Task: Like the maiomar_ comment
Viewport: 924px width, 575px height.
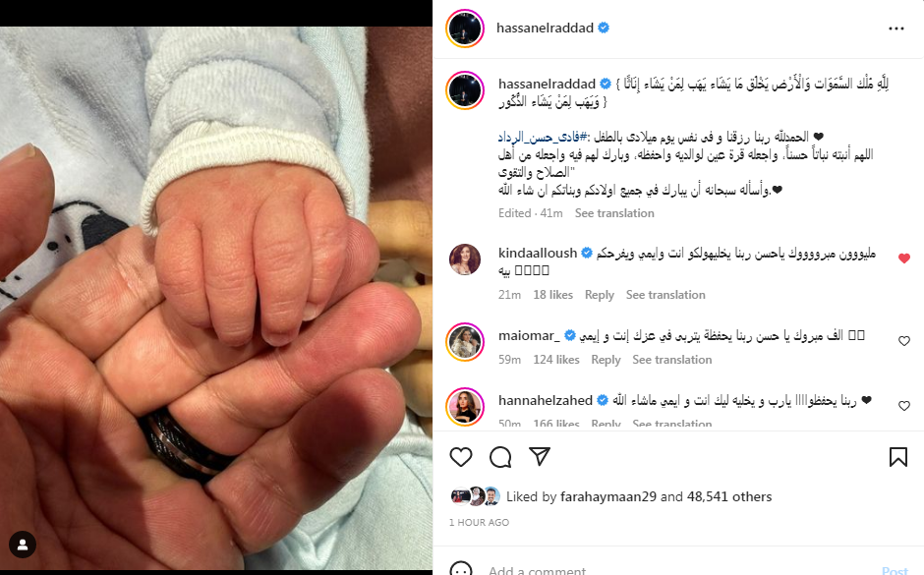Action: (904, 341)
